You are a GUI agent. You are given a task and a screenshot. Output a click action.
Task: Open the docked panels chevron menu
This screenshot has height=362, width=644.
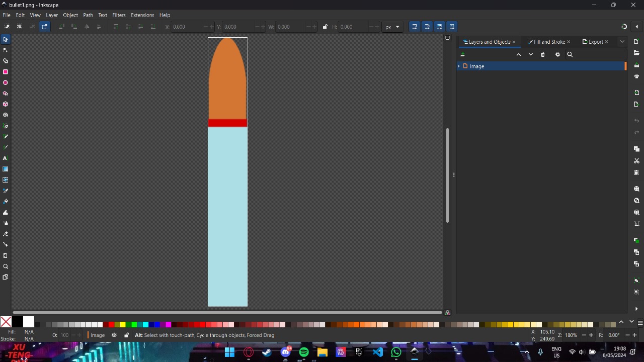coord(622,42)
